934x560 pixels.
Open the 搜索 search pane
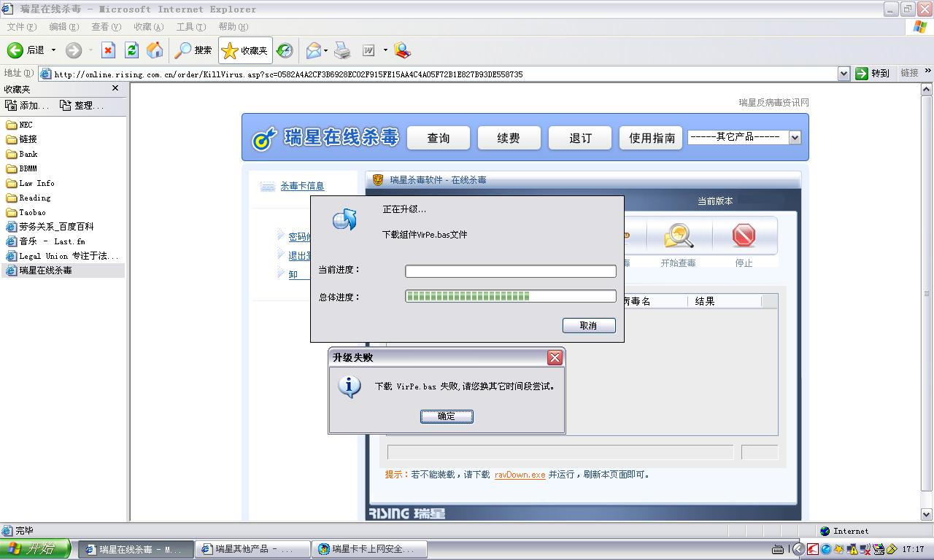tap(193, 50)
